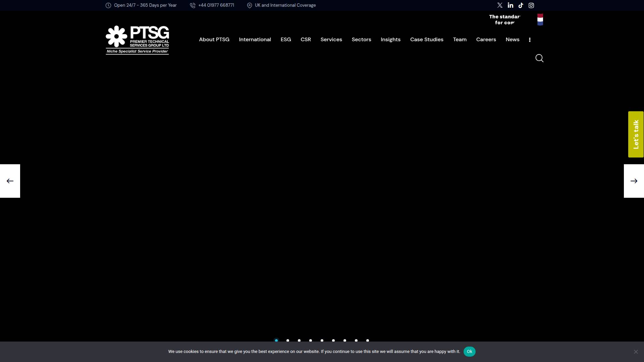Click the search magnifier icon
Screen dimensions: 644x362
pyautogui.click(x=539, y=58)
